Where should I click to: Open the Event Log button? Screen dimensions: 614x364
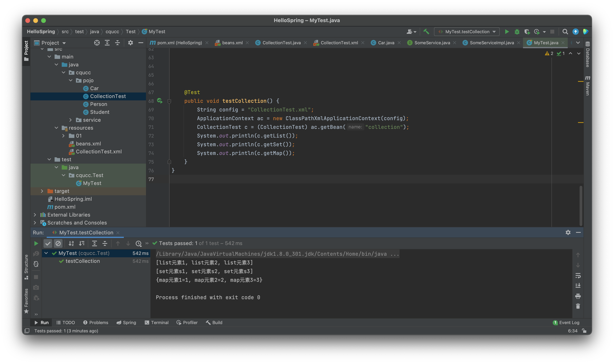(566, 323)
